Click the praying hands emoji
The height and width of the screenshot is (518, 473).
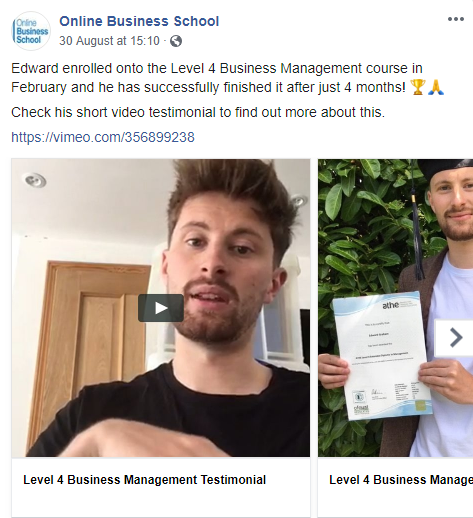436,88
